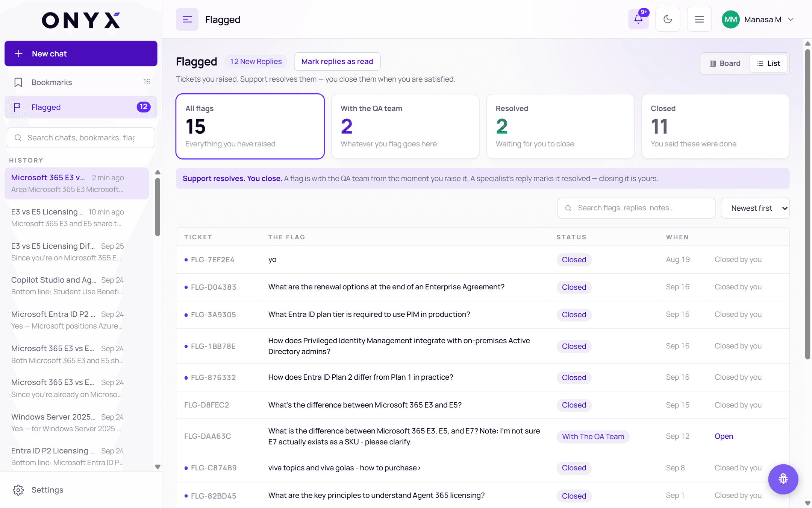The width and height of the screenshot is (812, 508).
Task: Select the All flags card
Action: coord(250,126)
